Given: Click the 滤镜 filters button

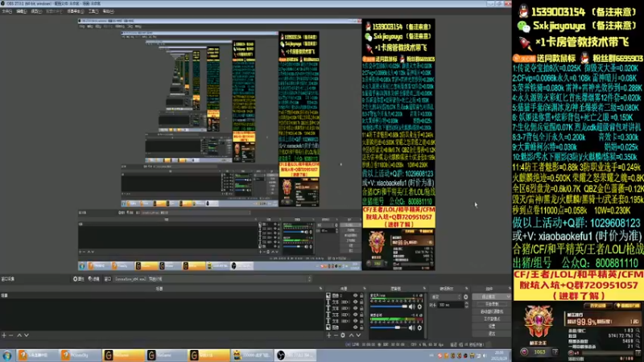Looking at the screenshot, I should pos(94,278).
